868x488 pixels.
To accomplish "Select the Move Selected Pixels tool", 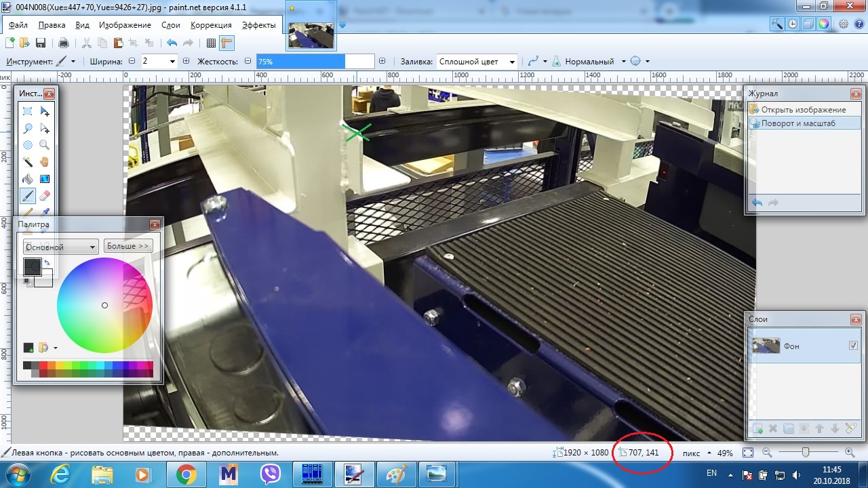I will pyautogui.click(x=45, y=111).
